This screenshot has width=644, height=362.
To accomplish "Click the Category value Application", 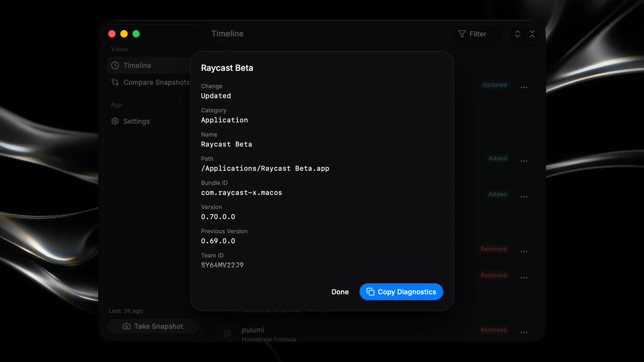I will click(x=225, y=120).
